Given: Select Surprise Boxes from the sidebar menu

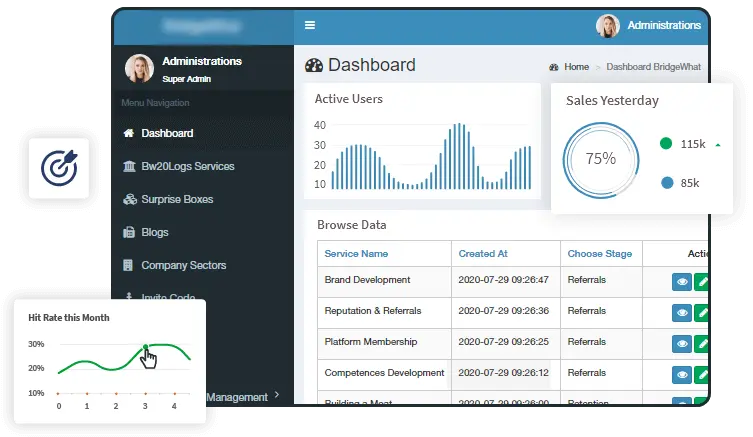Looking at the screenshot, I should (176, 199).
